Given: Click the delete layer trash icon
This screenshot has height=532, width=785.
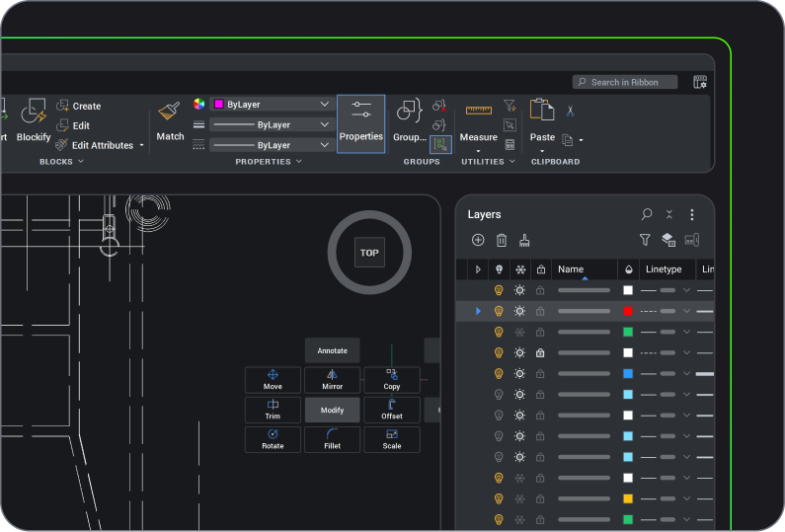Looking at the screenshot, I should 502,240.
